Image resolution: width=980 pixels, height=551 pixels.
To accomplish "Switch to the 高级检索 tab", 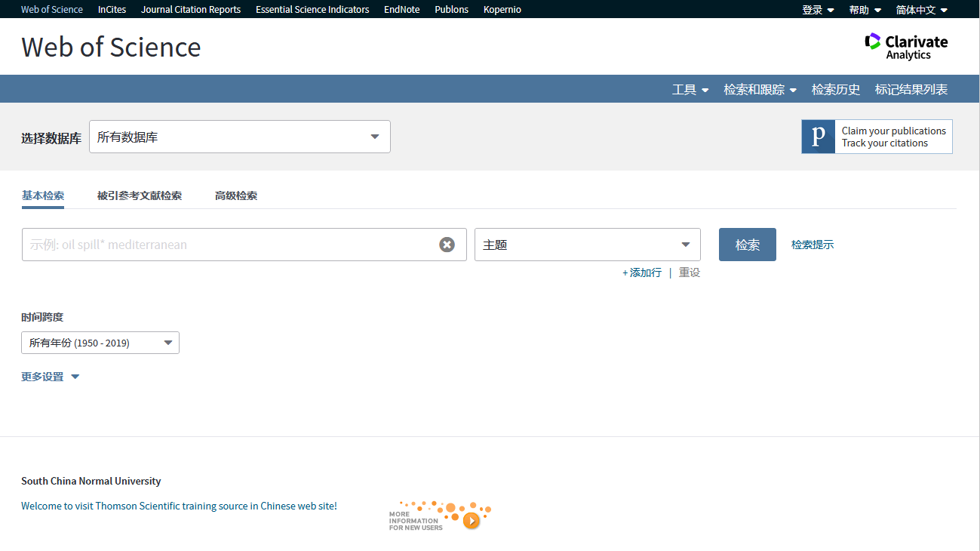I will click(x=236, y=195).
